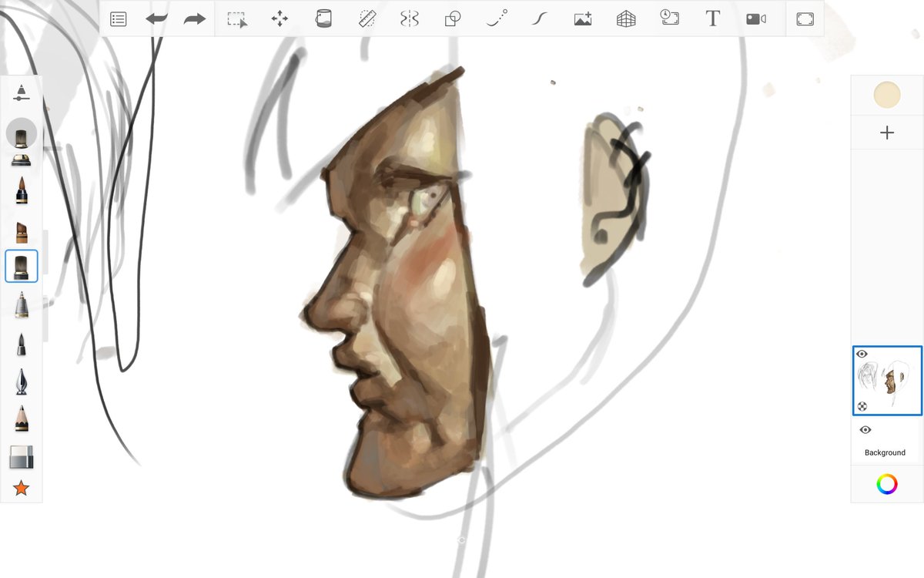Activate the Selection tool
The height and width of the screenshot is (578, 924).
coord(236,18)
